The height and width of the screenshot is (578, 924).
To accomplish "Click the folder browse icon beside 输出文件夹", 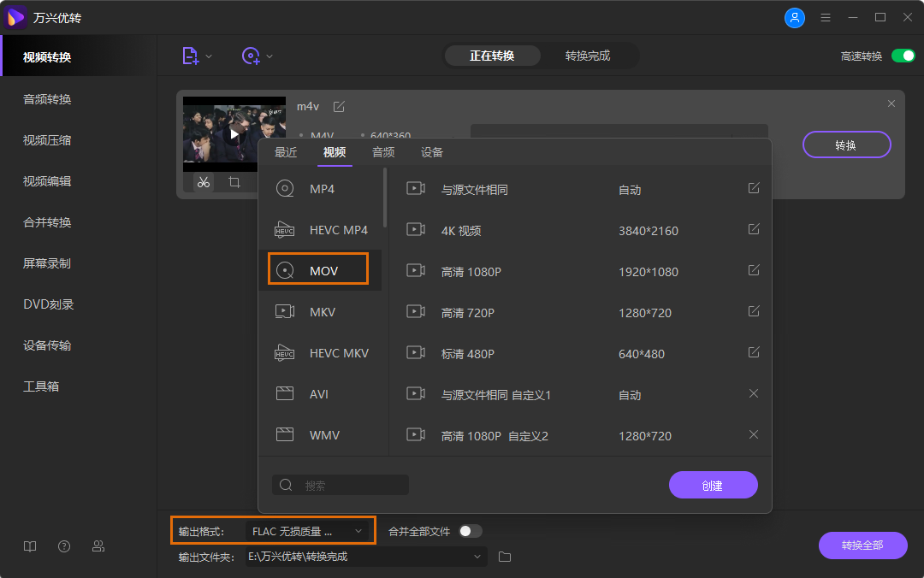I will (504, 556).
